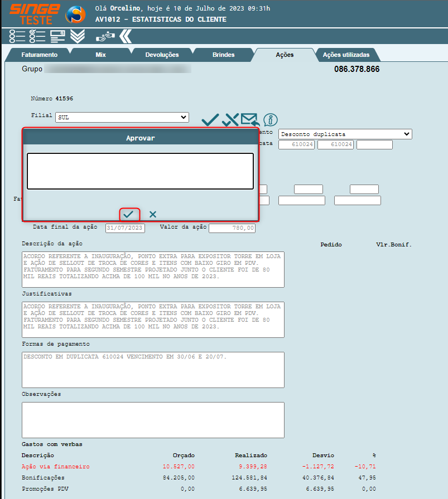This screenshot has width=448, height=499.
Task: Open the info speech bubble icon
Action: click(x=271, y=119)
